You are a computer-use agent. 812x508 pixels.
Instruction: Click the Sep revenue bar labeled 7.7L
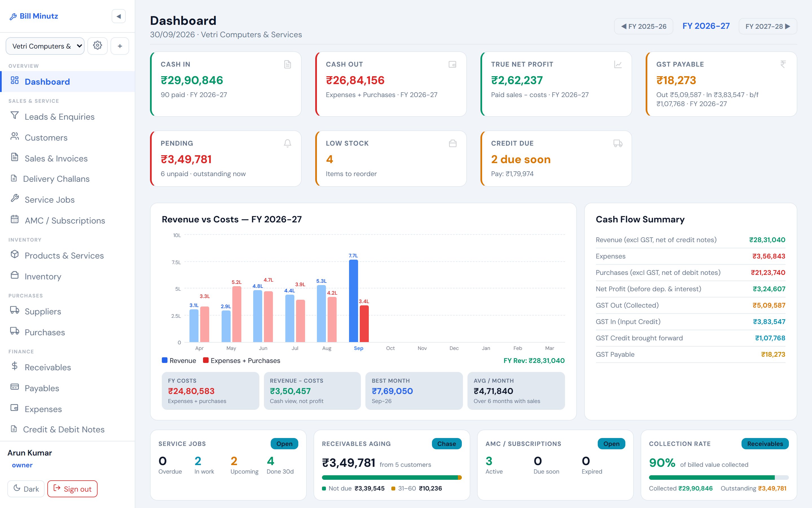(x=353, y=301)
